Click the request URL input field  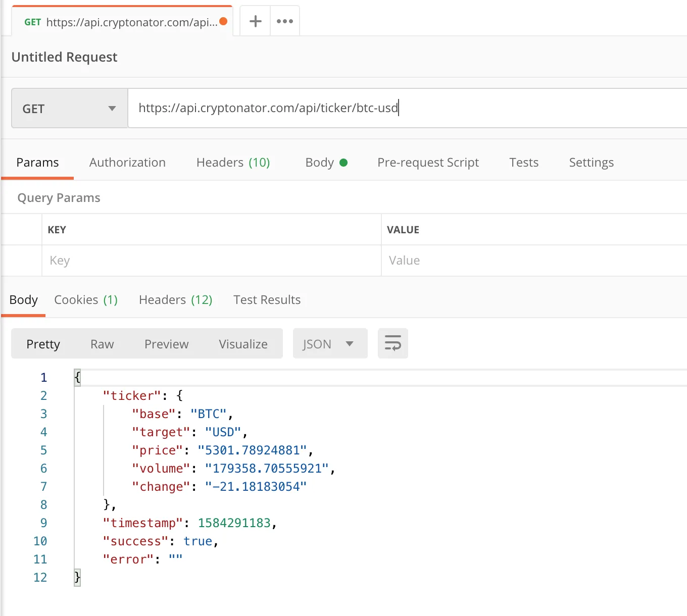coord(407,108)
